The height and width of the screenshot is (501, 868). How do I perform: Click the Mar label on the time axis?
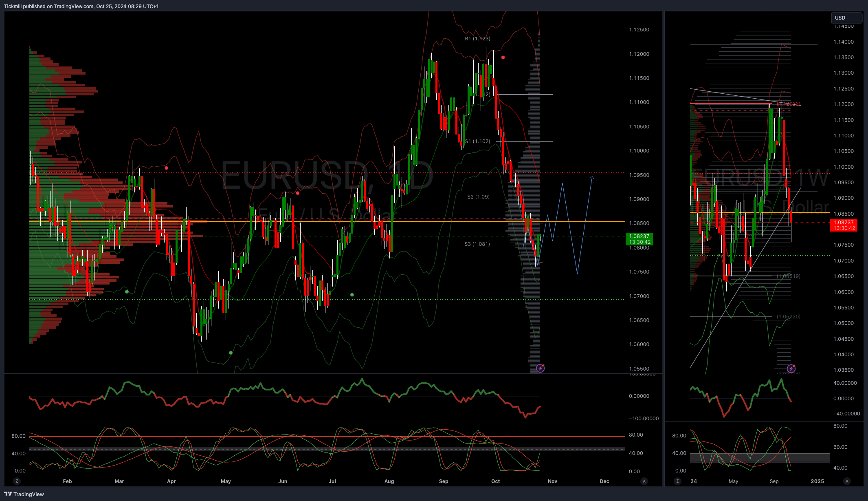click(119, 481)
